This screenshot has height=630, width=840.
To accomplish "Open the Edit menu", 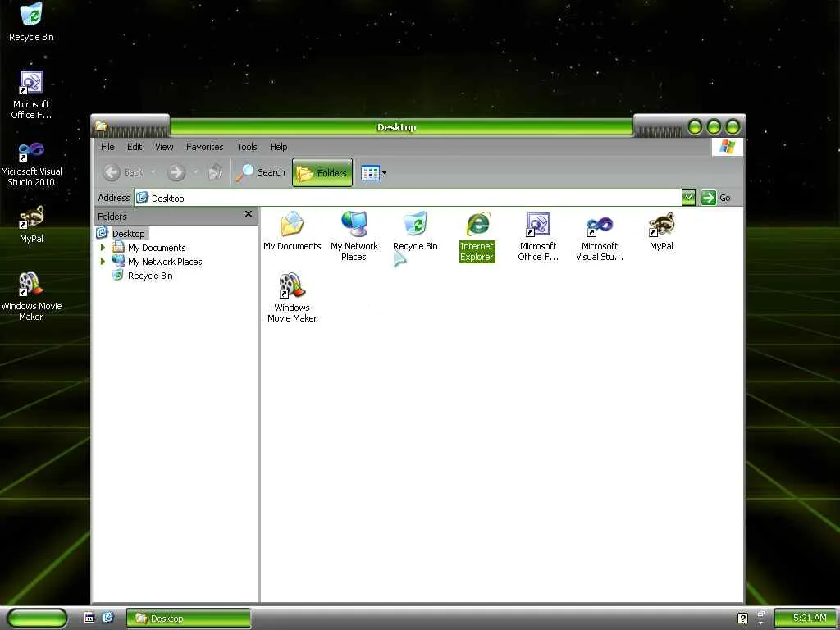I will [x=135, y=146].
